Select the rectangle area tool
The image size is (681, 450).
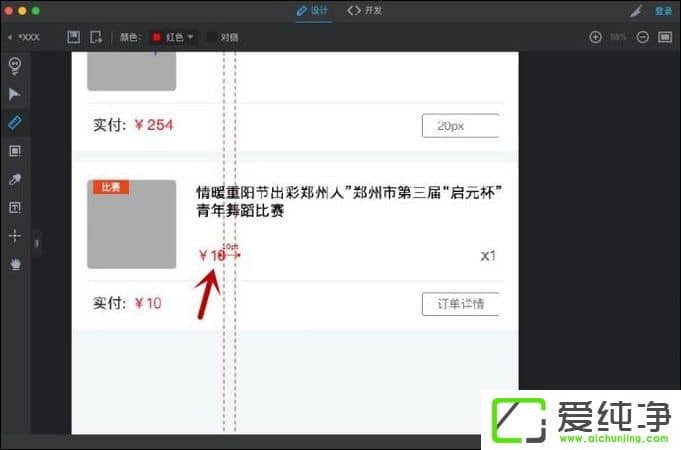[14, 151]
